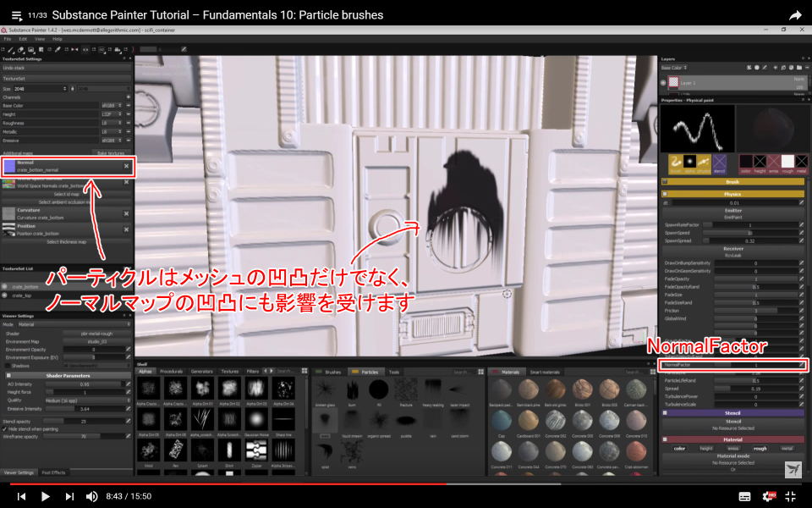Remove the Position map

pos(126,229)
